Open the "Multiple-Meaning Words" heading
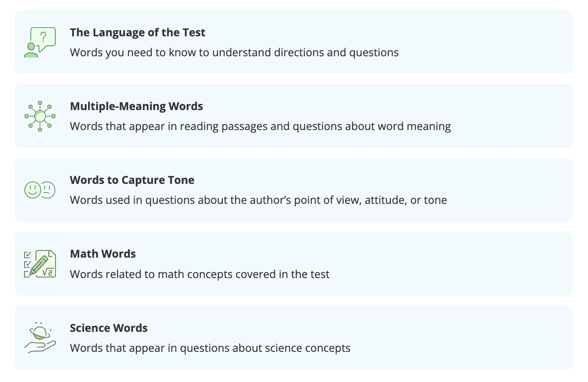 [136, 106]
